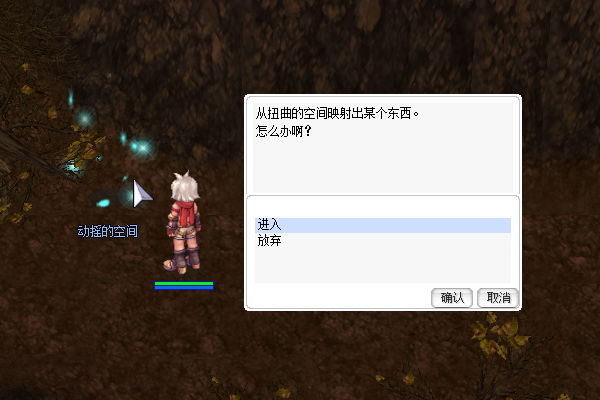Click the topmost large glowing cyan orb
Image resolution: width=600 pixels, height=400 pixels.
85,118
